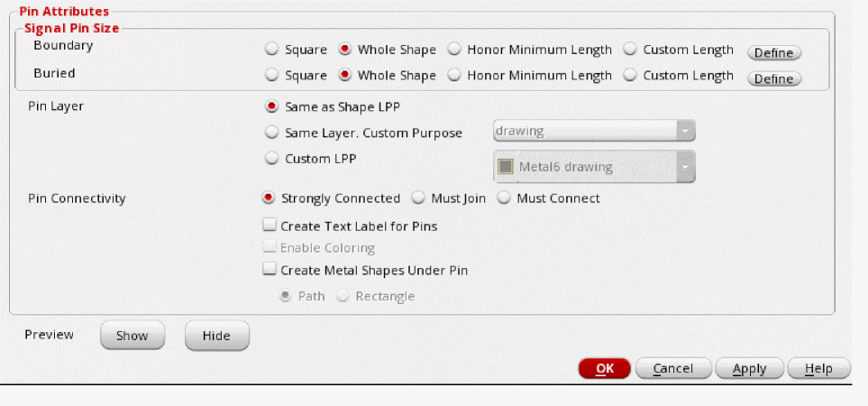868x406 pixels.
Task: Choose Custom Length for Buried pins
Action: pyautogui.click(x=630, y=76)
